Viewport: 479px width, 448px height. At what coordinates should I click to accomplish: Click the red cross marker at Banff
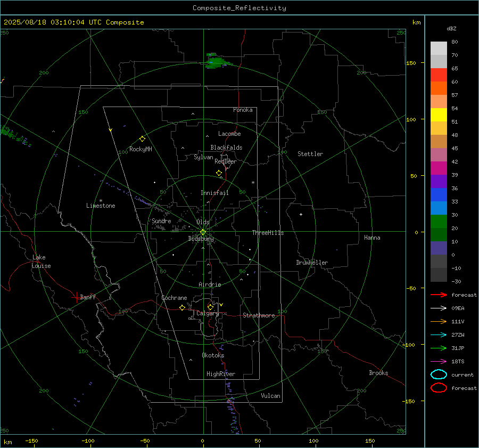[76, 297]
